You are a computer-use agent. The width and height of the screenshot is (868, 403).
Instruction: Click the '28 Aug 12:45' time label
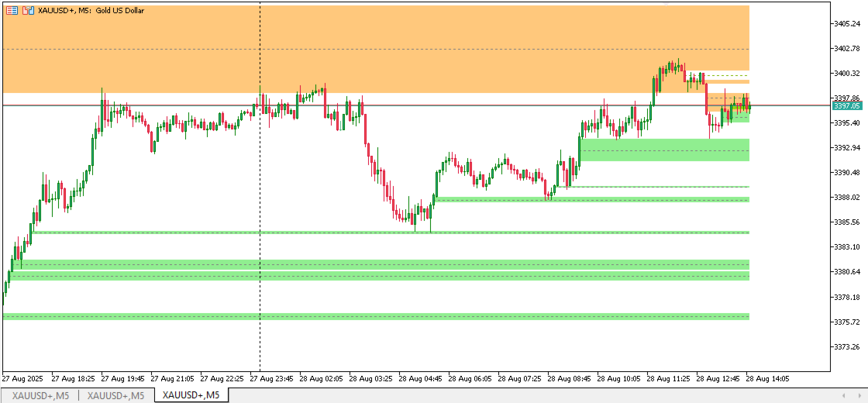718,379
